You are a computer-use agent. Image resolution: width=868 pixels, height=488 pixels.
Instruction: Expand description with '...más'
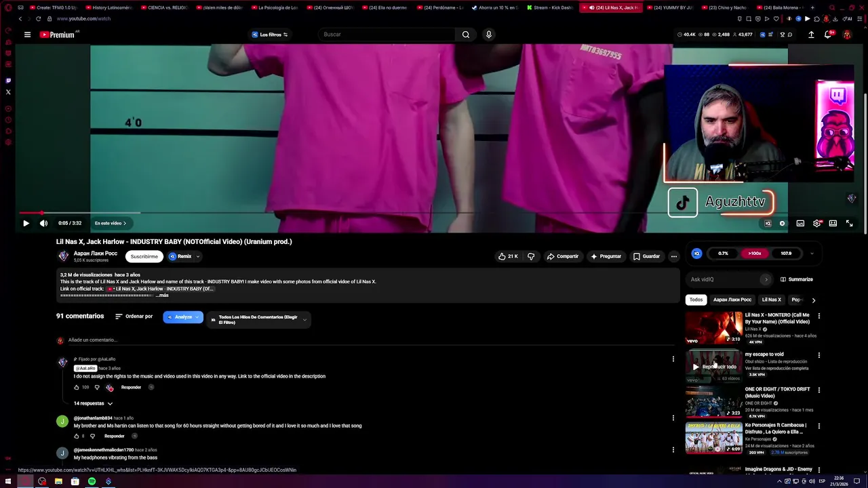click(x=163, y=296)
